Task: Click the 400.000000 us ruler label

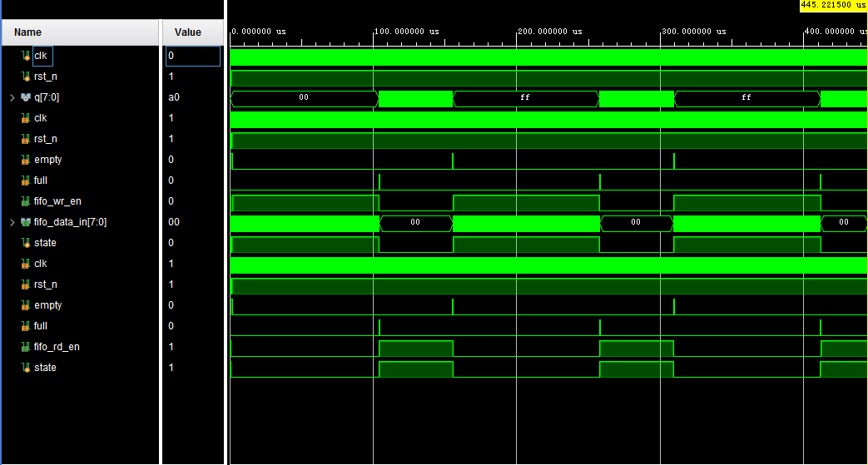Action: (x=836, y=32)
